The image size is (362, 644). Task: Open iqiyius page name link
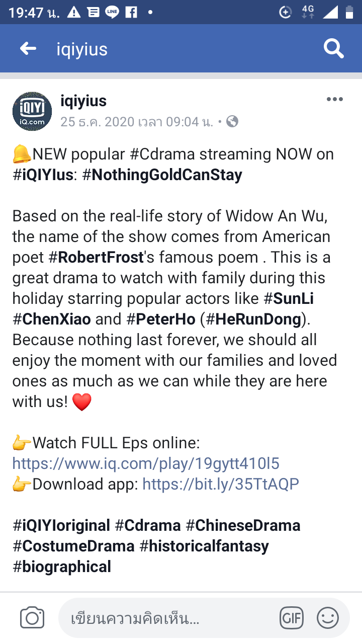tap(83, 101)
